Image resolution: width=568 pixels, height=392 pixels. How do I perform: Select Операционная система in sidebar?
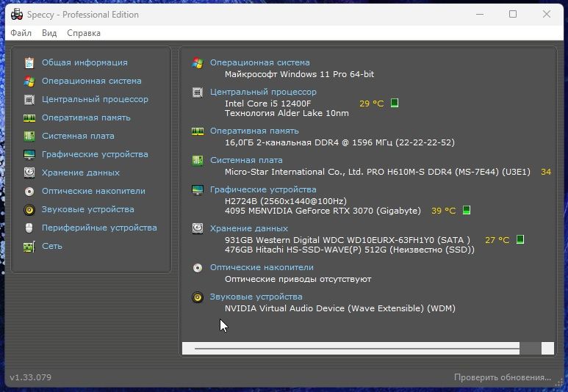click(92, 81)
